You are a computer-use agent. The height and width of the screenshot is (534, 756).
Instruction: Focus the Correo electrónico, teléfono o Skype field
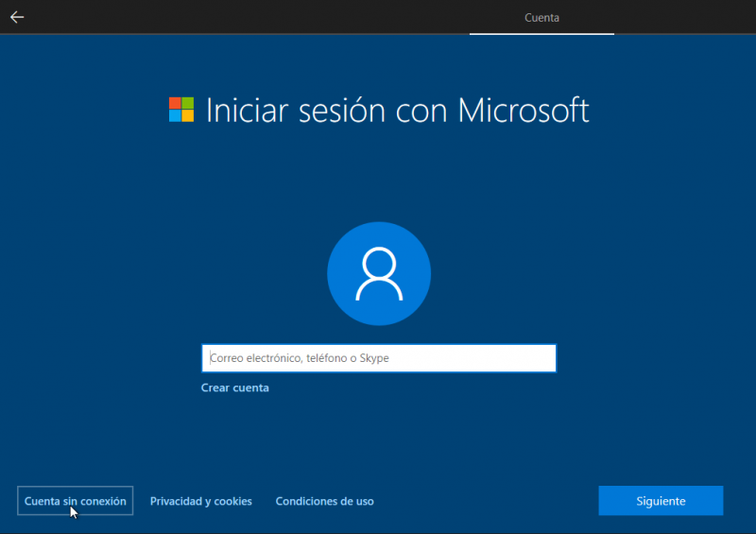tap(378, 358)
